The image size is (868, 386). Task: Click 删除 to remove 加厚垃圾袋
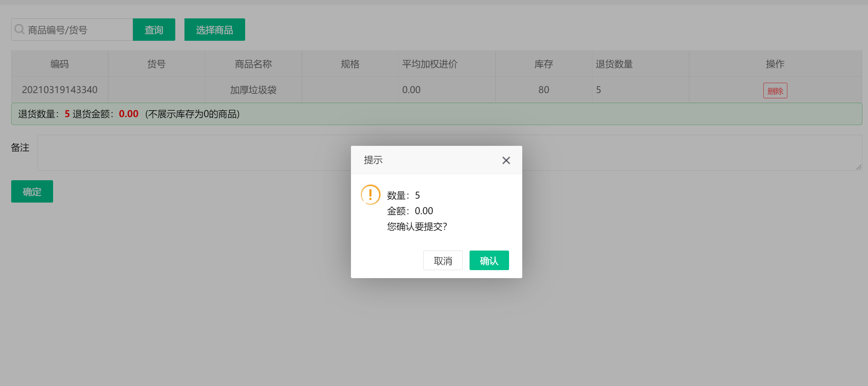click(775, 90)
